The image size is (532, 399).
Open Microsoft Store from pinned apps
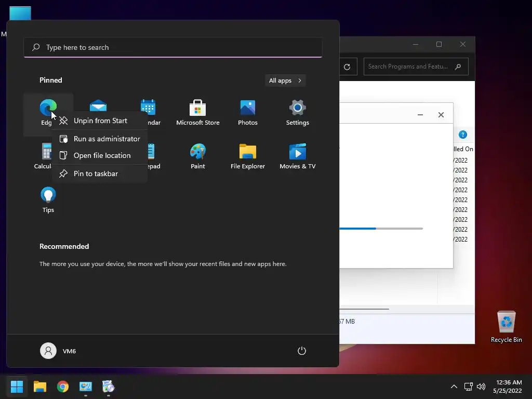pyautogui.click(x=198, y=112)
